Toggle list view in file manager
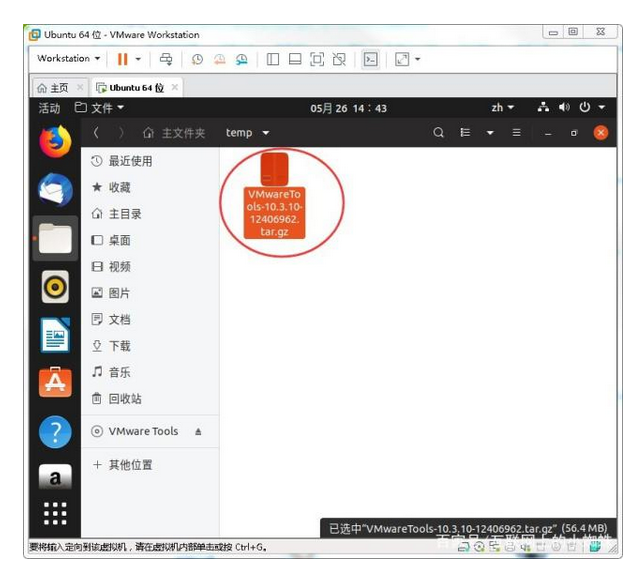This screenshot has height=567, width=640. [465, 133]
